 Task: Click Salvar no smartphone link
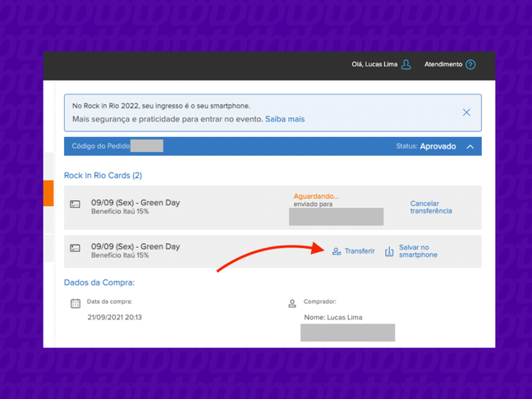point(418,251)
